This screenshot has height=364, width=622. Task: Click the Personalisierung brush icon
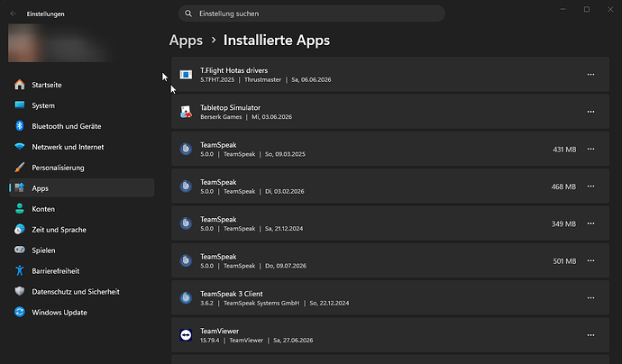point(20,167)
